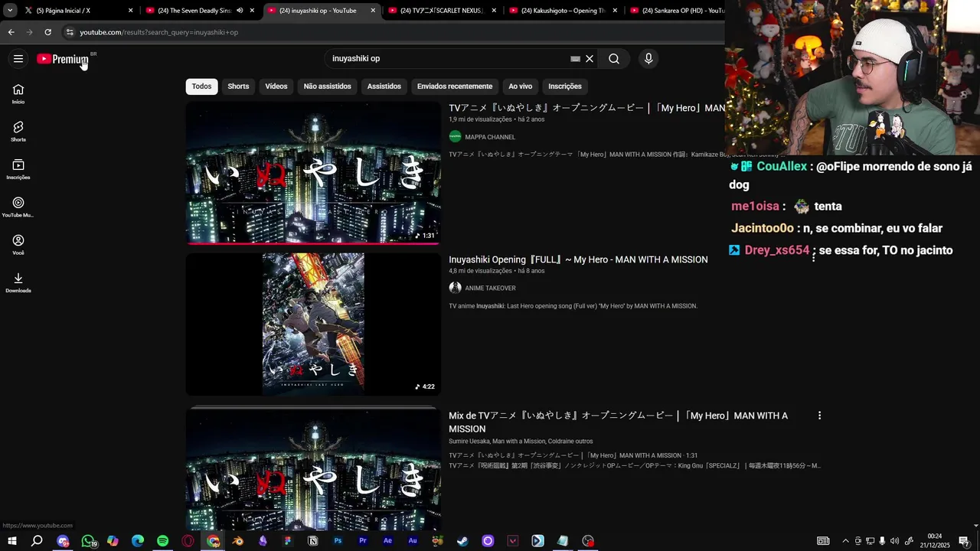Switch to the SCARLET NEXUS browser tab
The image size is (980, 551).
tap(440, 11)
